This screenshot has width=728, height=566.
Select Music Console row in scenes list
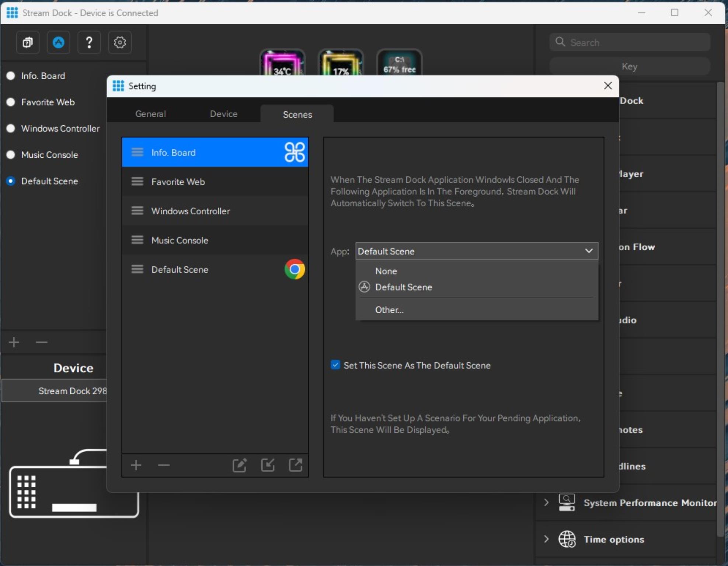click(215, 240)
